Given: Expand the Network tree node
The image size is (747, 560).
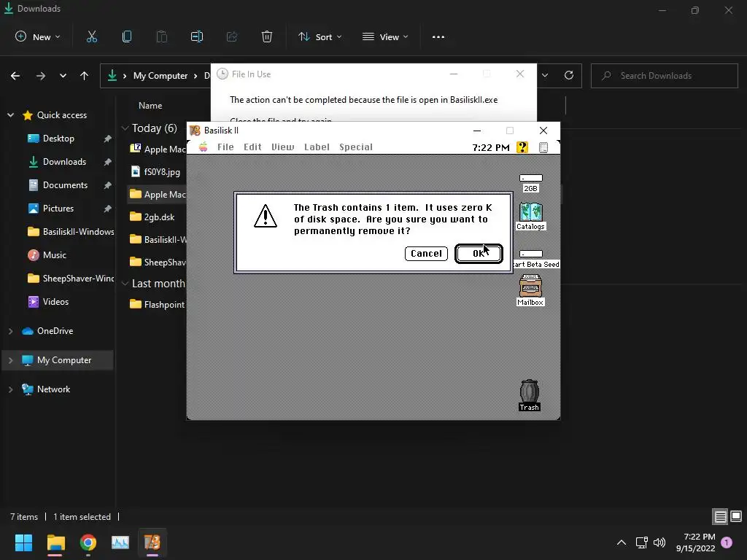Looking at the screenshot, I should point(10,389).
